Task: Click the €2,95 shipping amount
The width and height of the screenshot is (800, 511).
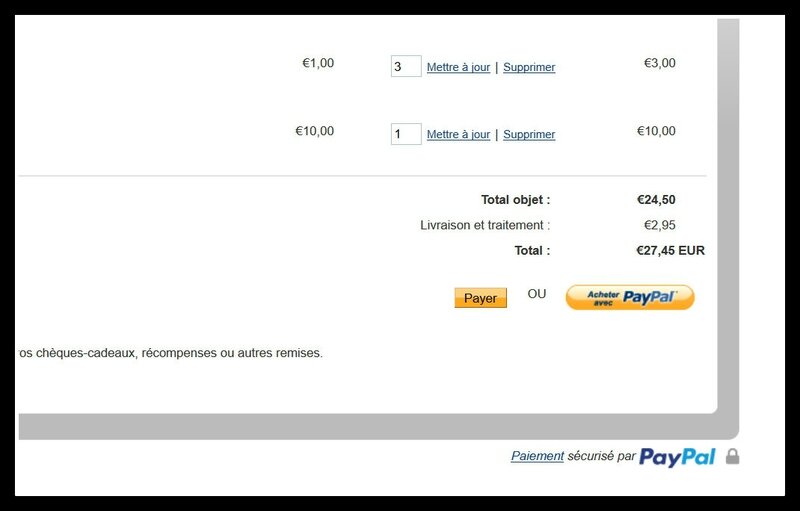Action: pos(660,225)
